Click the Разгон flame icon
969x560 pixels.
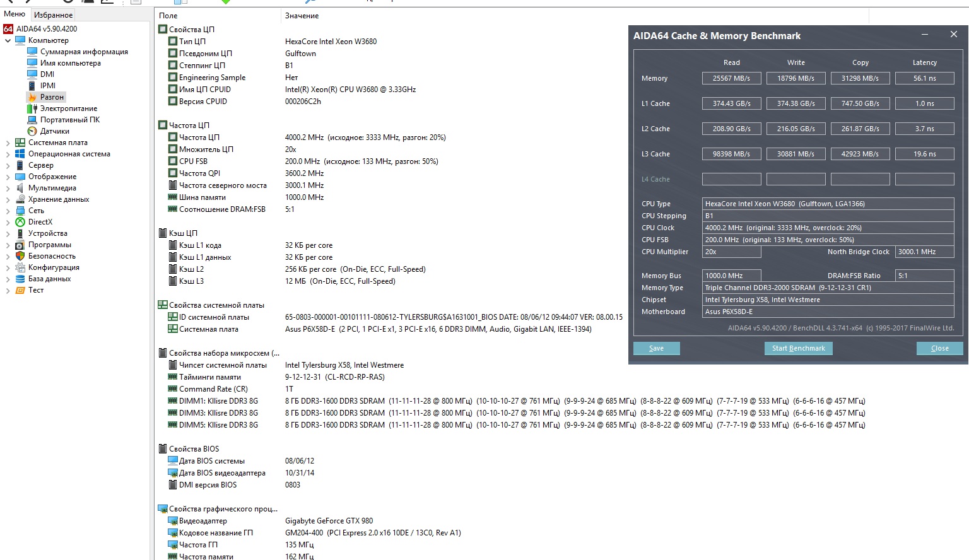tap(32, 97)
